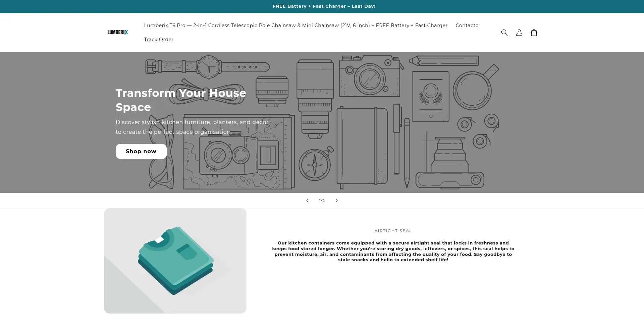
Task: Open Lumberix T6 Pro product menu link
Action: [296, 25]
